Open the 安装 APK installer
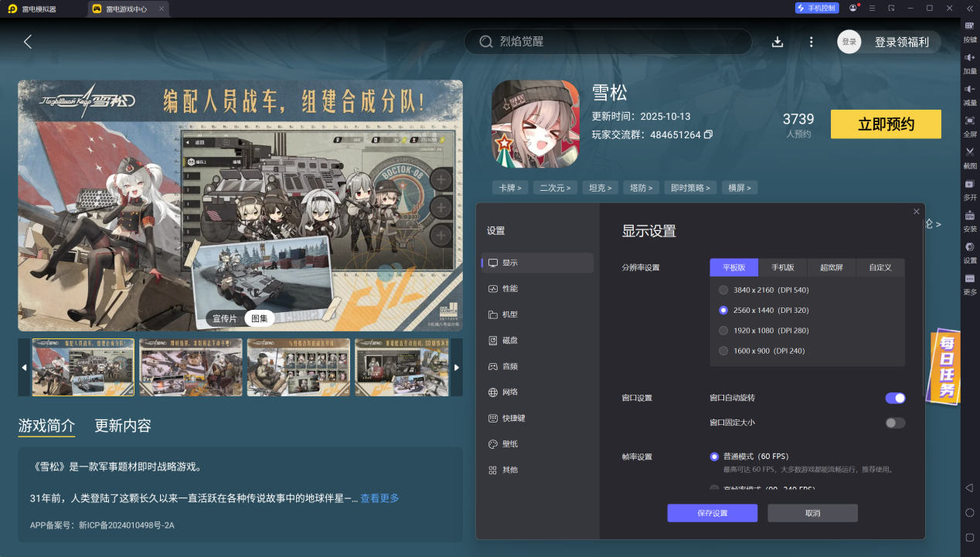 pos(970,218)
